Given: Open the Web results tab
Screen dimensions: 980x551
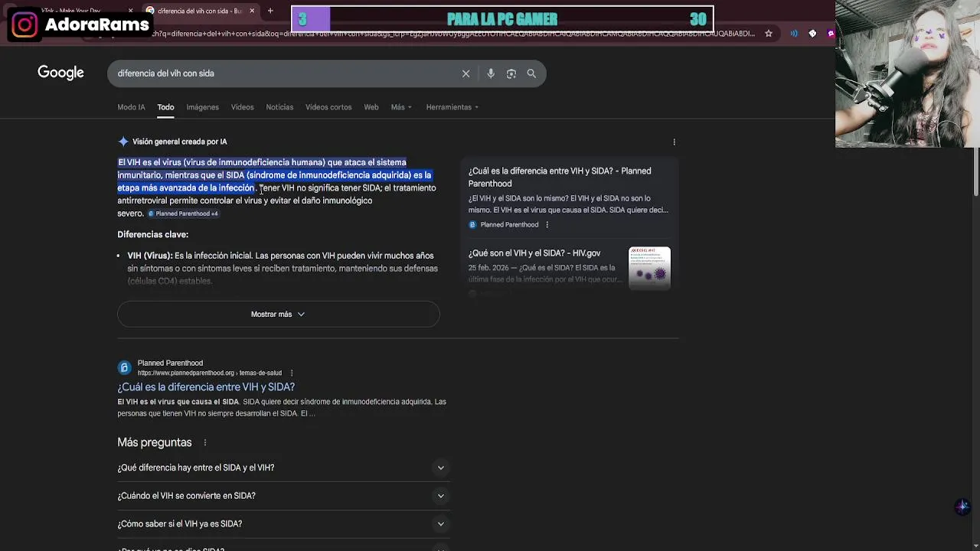Looking at the screenshot, I should (x=371, y=107).
